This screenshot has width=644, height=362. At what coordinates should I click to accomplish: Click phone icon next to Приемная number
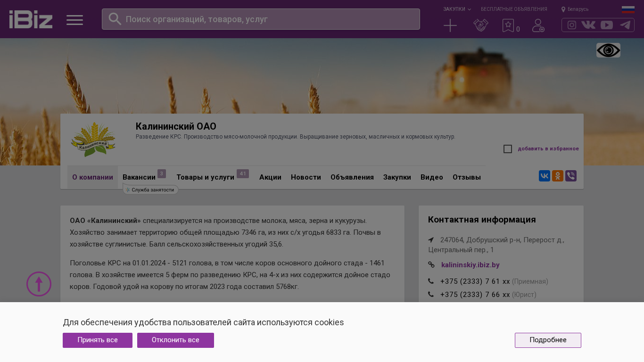point(431,281)
